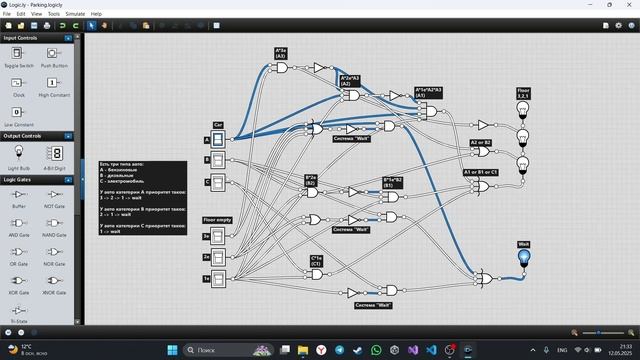
Task: Pick 4-Bit Digit from Output Controls
Action: click(54, 157)
